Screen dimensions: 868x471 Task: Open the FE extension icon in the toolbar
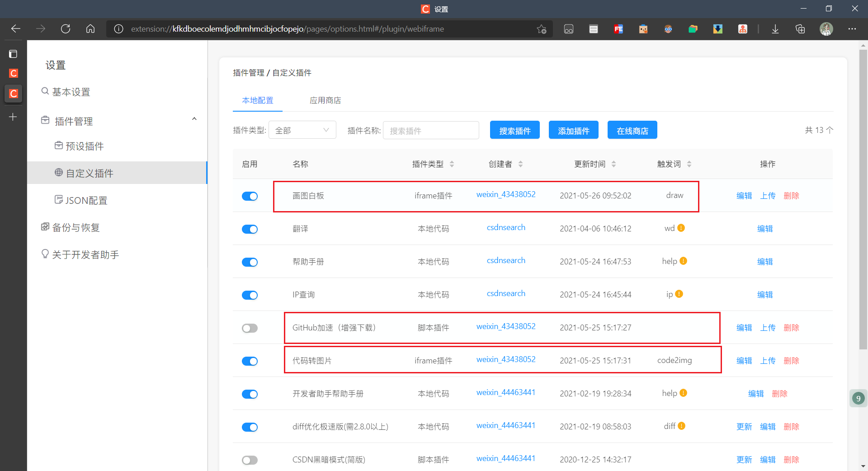(x=618, y=29)
